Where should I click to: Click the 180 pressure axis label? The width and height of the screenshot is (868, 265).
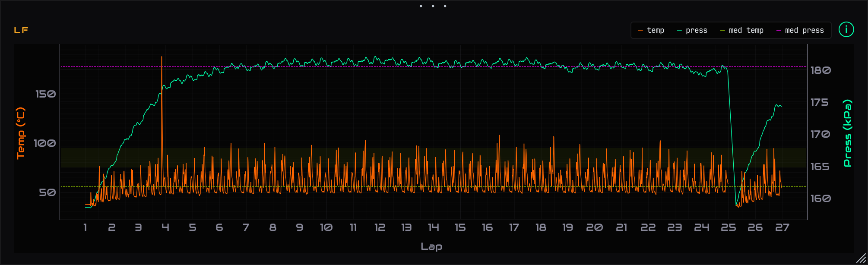tap(820, 70)
